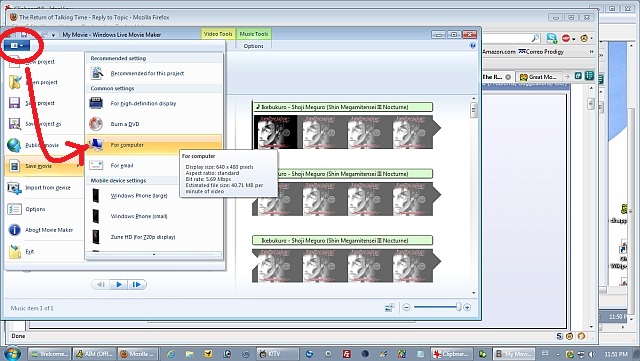Click the storyboard vertical scrollbar

pos(473,195)
